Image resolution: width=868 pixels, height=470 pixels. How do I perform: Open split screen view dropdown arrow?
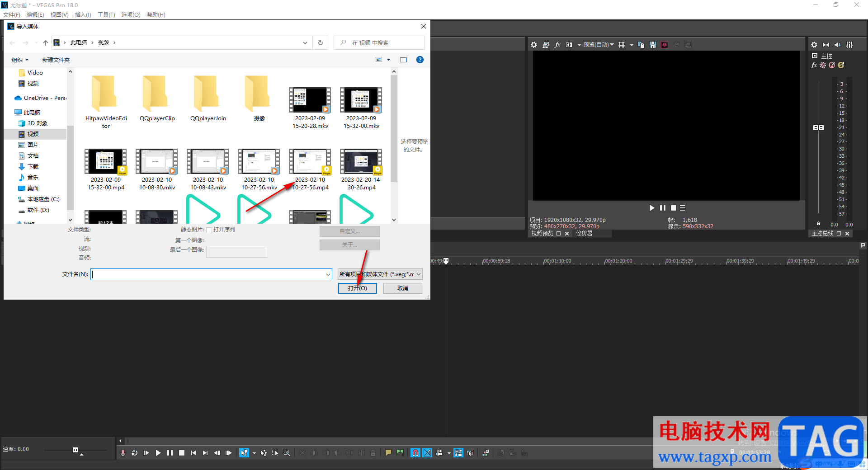point(579,45)
